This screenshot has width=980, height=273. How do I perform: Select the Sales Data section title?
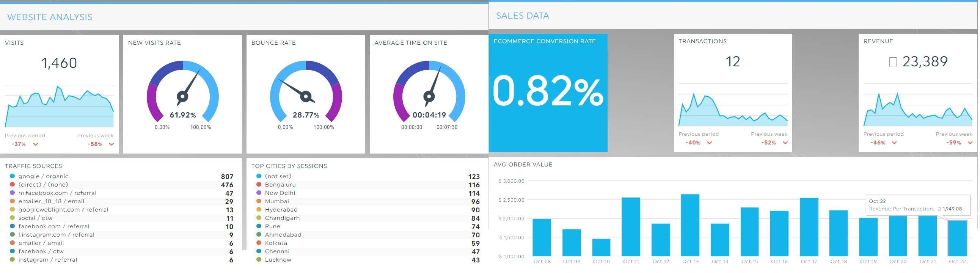pos(522,16)
